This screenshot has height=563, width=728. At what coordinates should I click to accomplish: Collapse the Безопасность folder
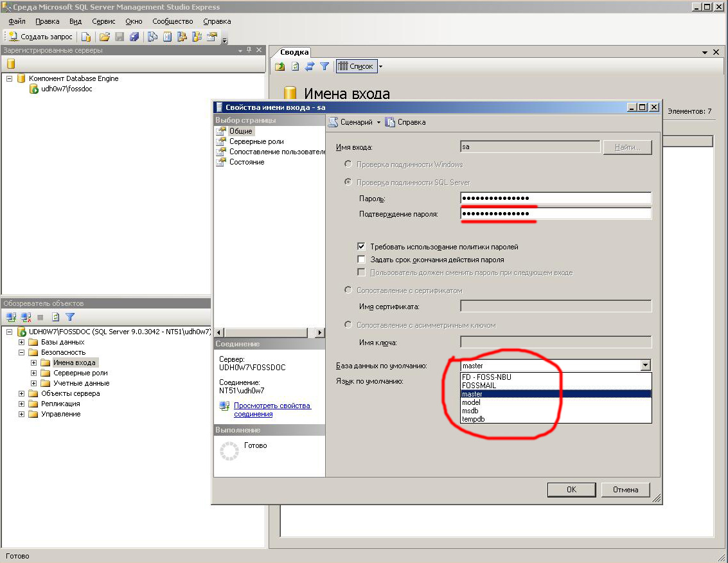[21, 352]
